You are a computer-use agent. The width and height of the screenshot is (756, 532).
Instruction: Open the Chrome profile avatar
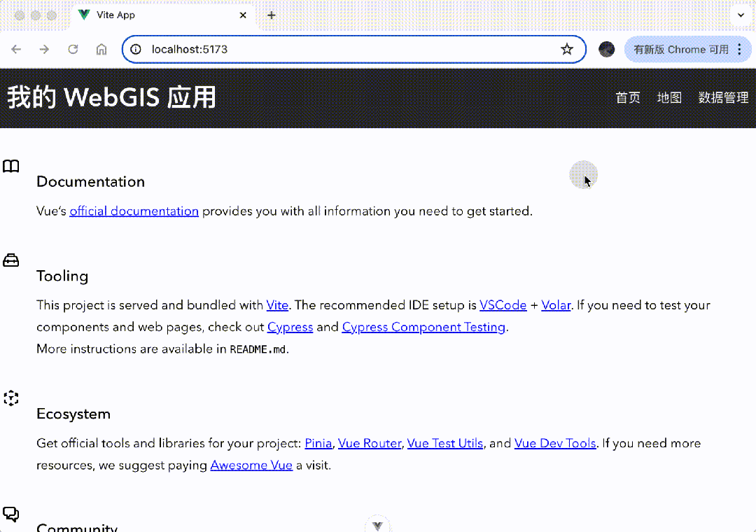[606, 49]
